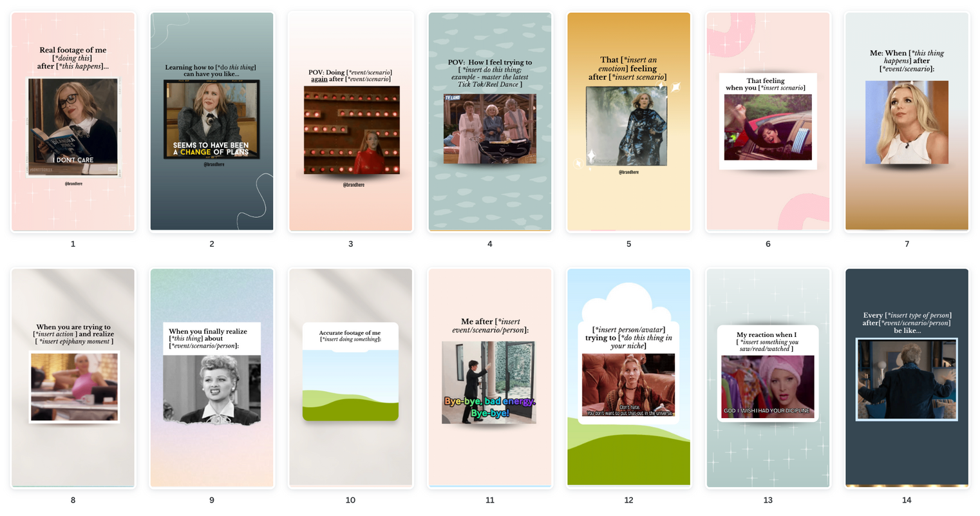The image size is (980, 516).
Task: Click 'SEEMS TO HAVE BEEN A CHANGE OF PLANS' caption
Action: click(x=211, y=149)
